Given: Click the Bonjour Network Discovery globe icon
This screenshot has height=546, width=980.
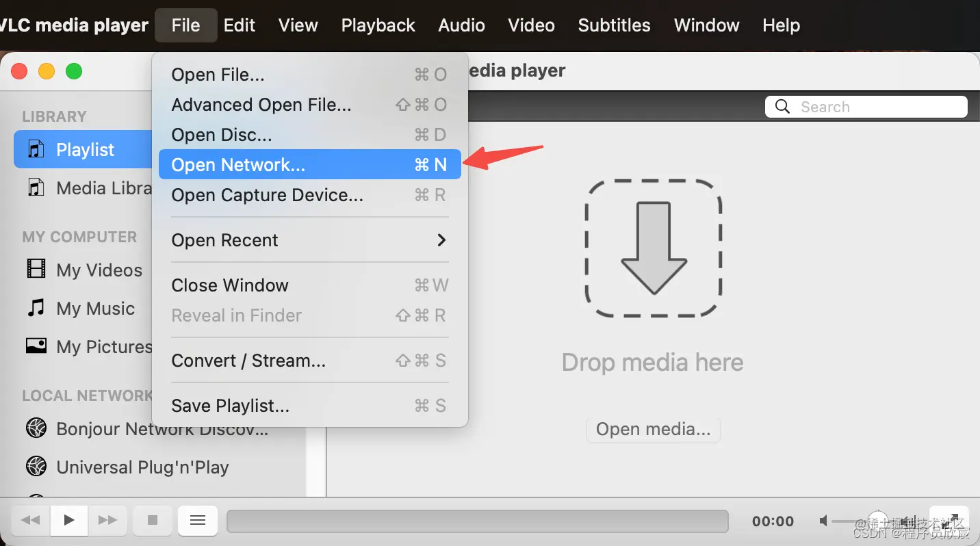Looking at the screenshot, I should 36,428.
